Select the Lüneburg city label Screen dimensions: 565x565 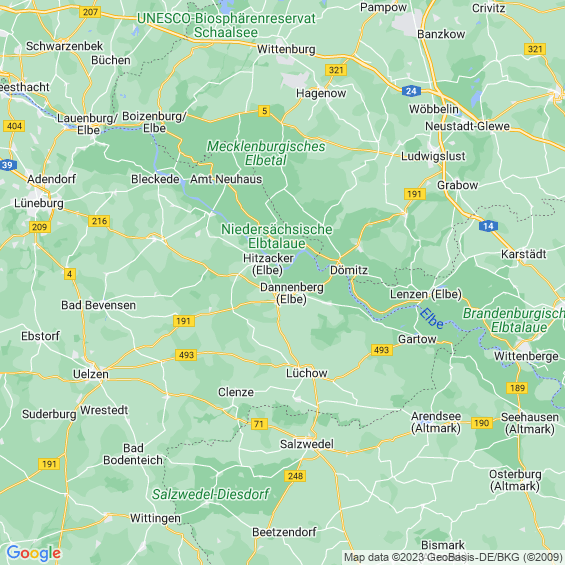pos(39,203)
